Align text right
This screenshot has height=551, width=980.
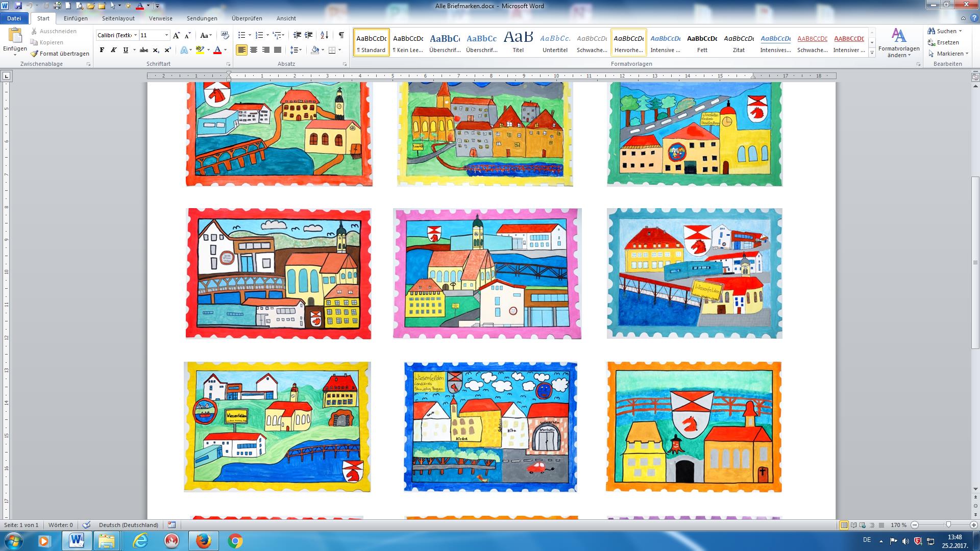point(265,50)
